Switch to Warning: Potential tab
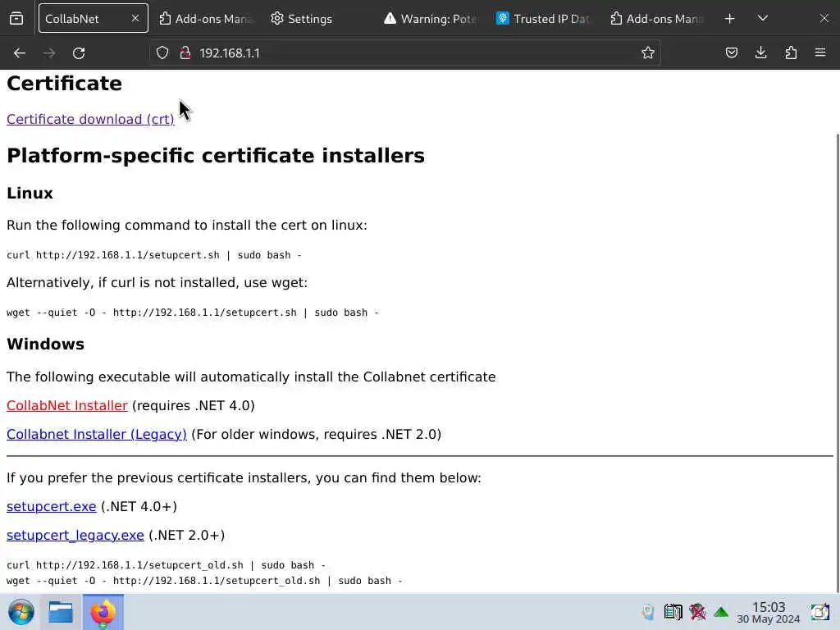The image size is (840, 630). click(x=431, y=19)
